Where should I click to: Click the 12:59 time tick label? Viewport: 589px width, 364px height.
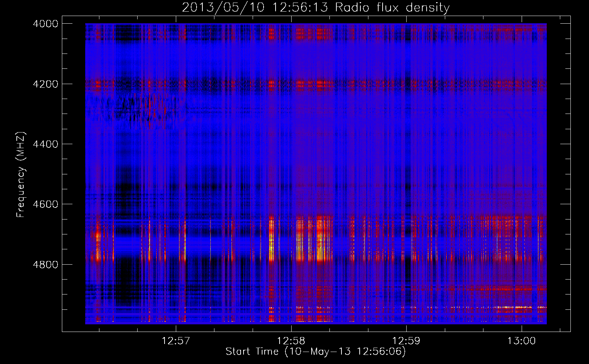[406, 341]
